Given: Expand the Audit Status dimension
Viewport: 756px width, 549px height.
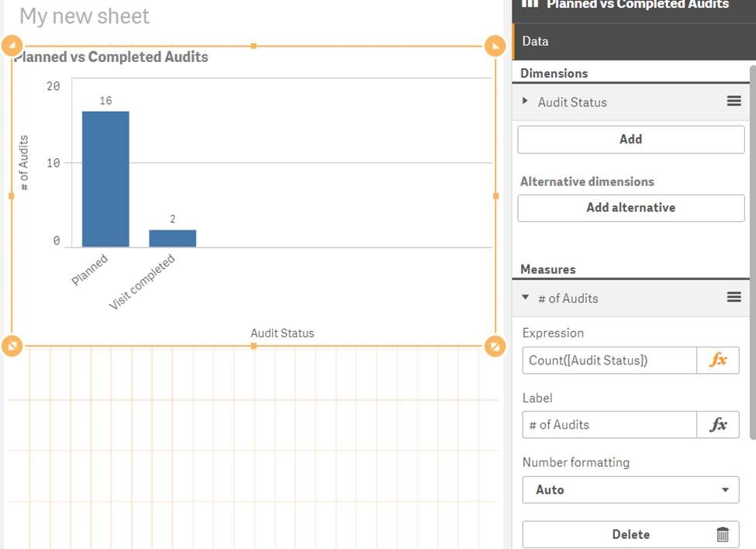Looking at the screenshot, I should pos(526,102).
